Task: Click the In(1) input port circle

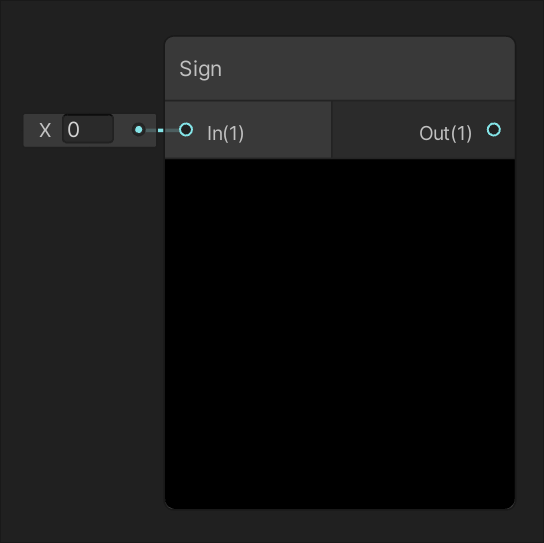Action: point(186,130)
